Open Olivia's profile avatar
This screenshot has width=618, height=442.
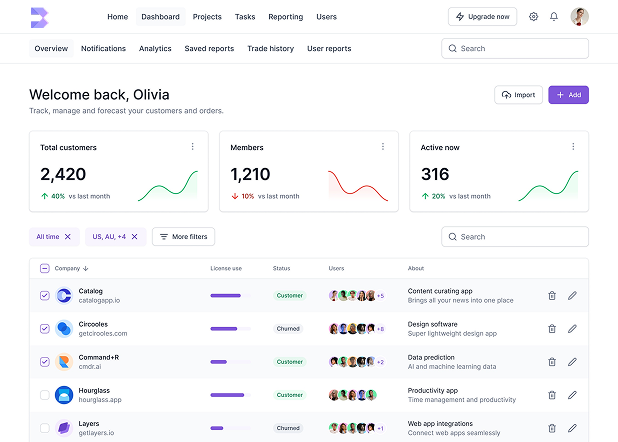coord(579,17)
